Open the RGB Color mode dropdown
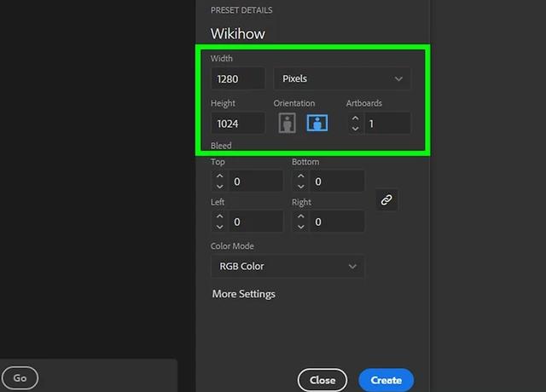This screenshot has width=546, height=392. pos(288,267)
